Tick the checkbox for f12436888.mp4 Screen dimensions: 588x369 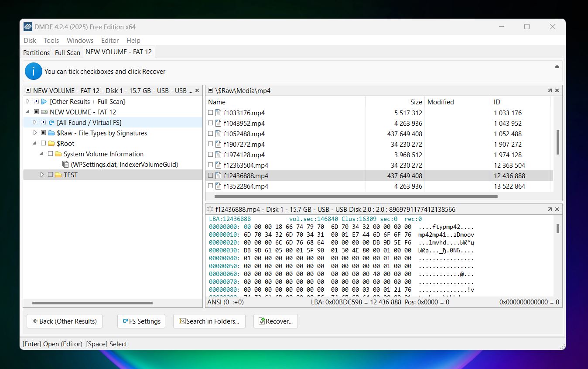[211, 176]
